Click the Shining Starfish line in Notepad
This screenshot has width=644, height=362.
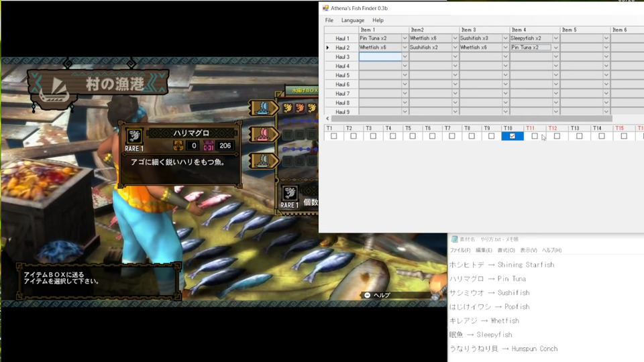pyautogui.click(x=502, y=265)
